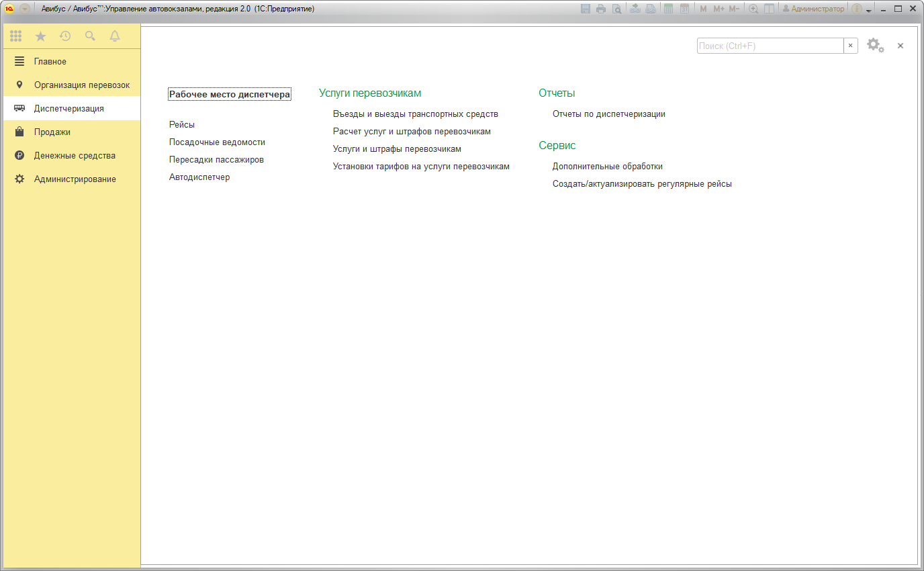The width and height of the screenshot is (924, 571).
Task: Open Favorites via the star icon
Action: [40, 36]
